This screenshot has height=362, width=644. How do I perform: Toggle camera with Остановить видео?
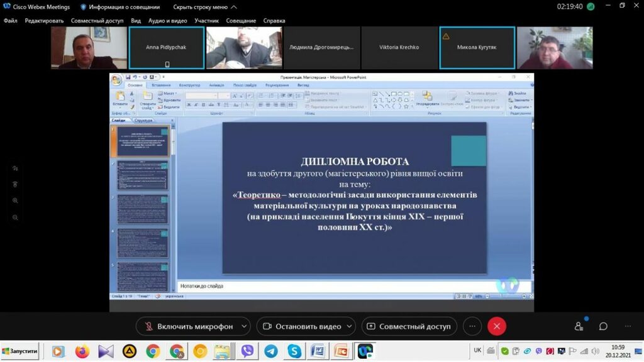(x=301, y=326)
